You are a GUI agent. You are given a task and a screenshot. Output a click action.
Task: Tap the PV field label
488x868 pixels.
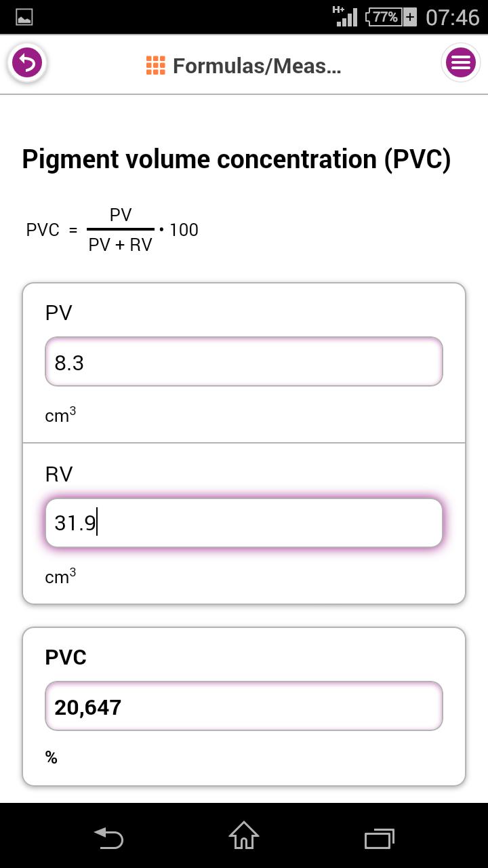pyautogui.click(x=59, y=313)
